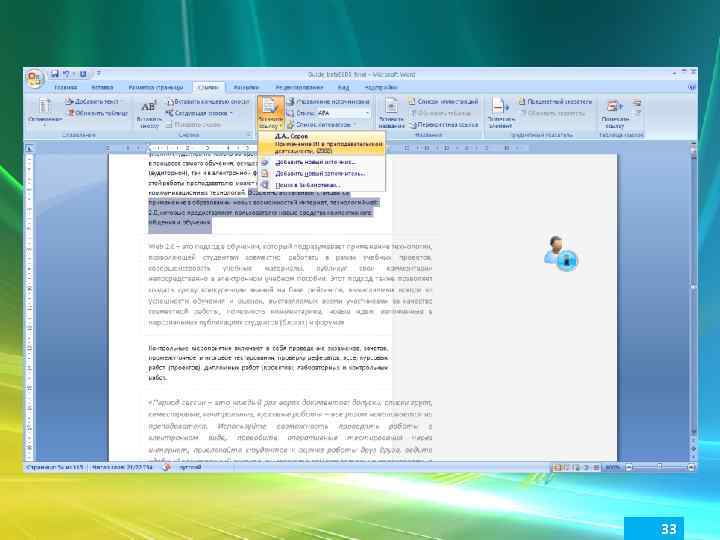Screen dimensions: 720x540
Task: Select the Ссылки ribbon tab
Action: pyautogui.click(x=208, y=87)
